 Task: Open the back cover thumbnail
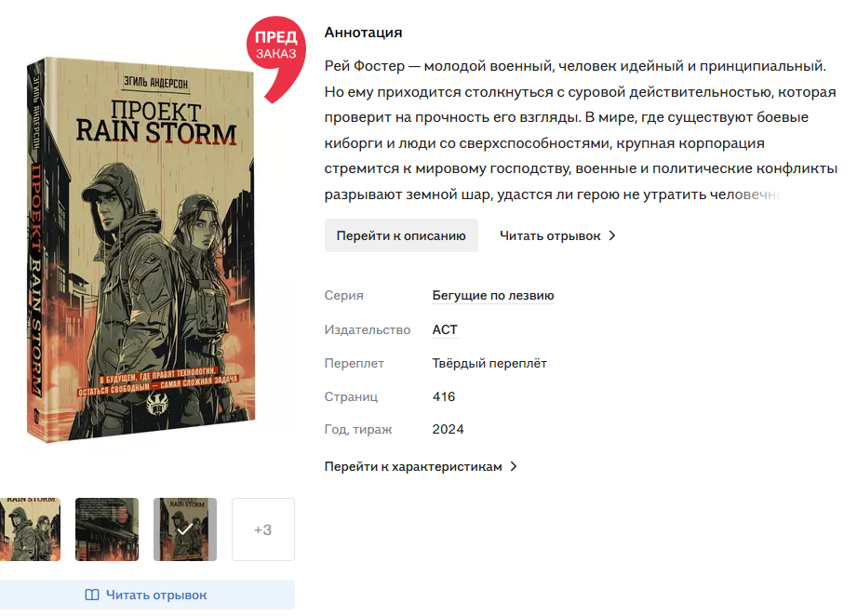coord(107,529)
